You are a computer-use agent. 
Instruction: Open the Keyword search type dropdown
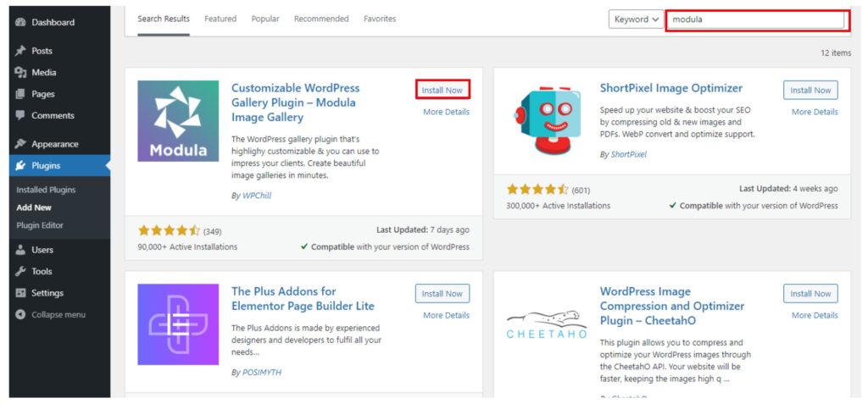tap(636, 19)
